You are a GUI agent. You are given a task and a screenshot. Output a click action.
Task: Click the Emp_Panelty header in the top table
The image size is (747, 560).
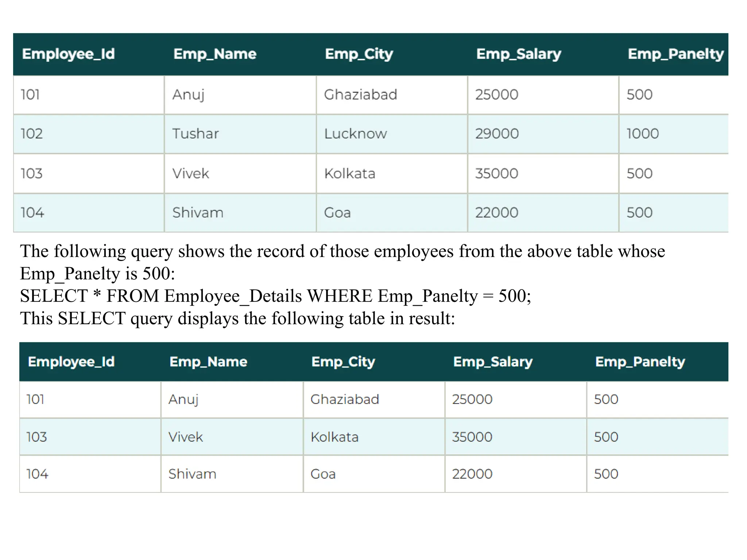click(x=676, y=54)
